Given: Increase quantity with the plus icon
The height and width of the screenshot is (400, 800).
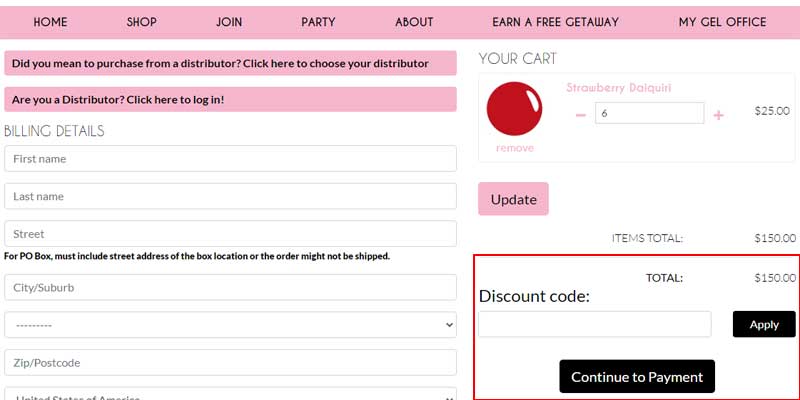Looking at the screenshot, I should click(718, 115).
